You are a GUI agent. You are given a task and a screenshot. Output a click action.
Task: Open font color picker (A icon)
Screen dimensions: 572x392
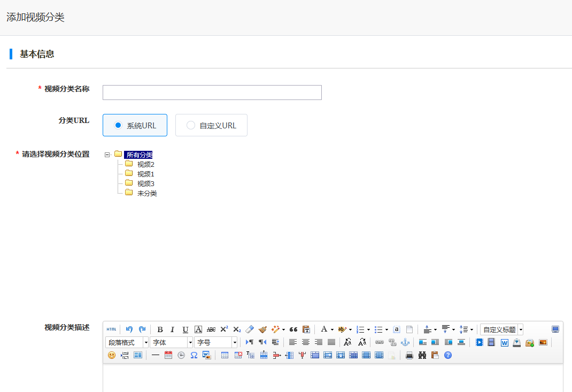tap(323, 329)
